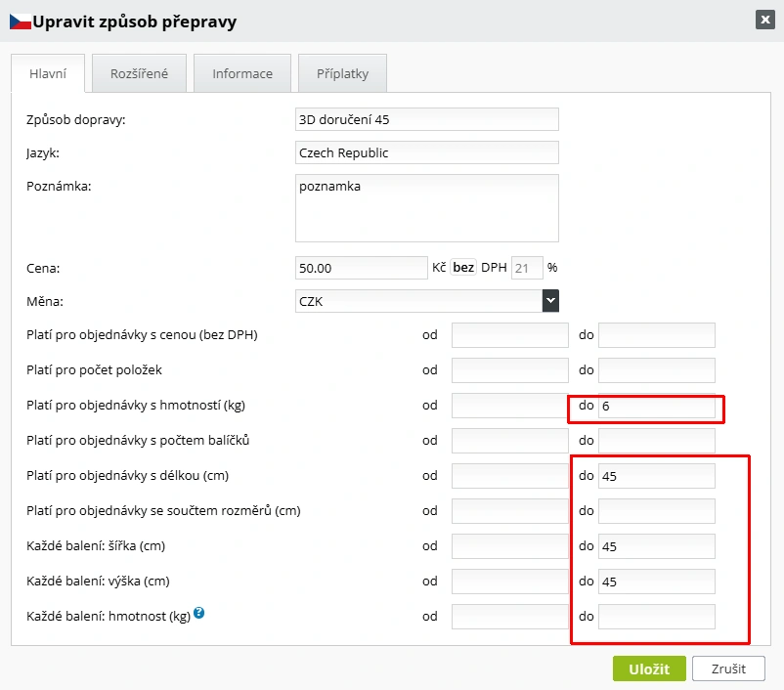This screenshot has width=784, height=690.
Task: Click the help icon next to hmotnost (kg)
Action: [199, 613]
